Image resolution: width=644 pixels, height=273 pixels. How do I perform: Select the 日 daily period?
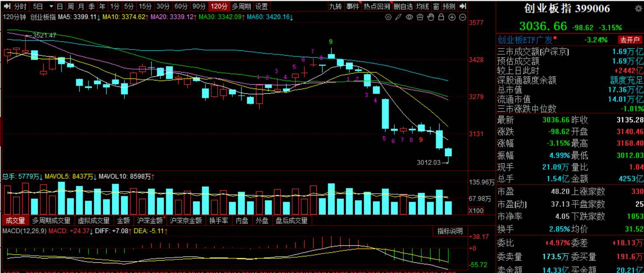click(60, 6)
